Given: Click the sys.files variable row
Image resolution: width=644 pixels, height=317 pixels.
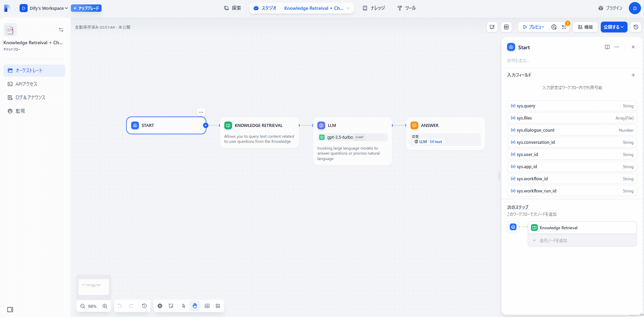Looking at the screenshot, I should 572,118.
